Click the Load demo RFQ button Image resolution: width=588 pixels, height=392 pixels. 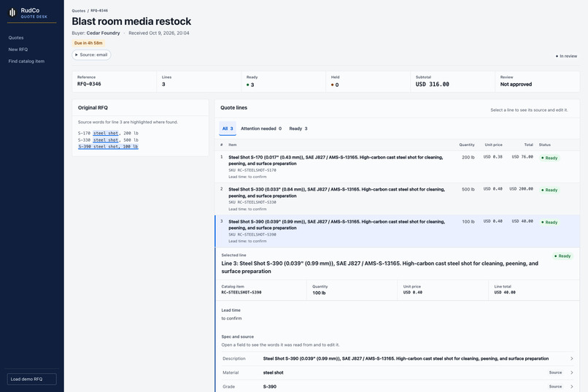click(32, 379)
